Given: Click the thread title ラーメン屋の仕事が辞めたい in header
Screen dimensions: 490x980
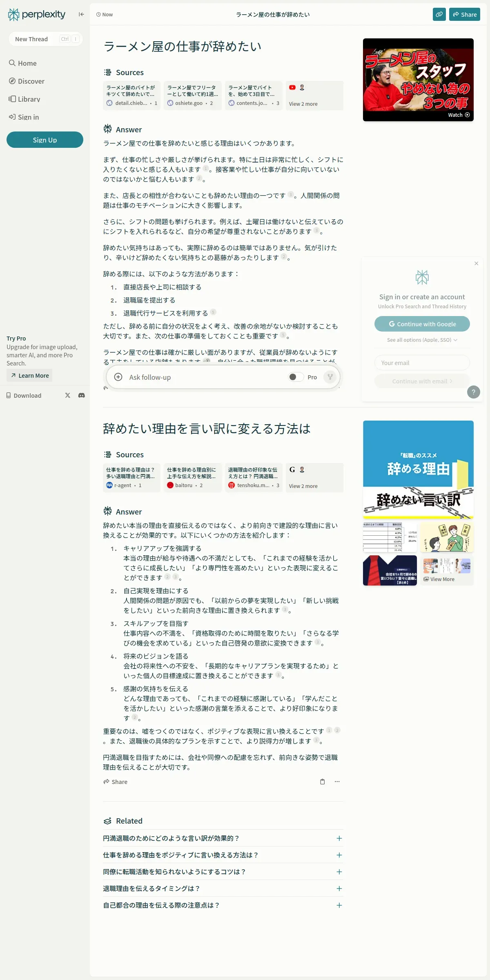Looking at the screenshot, I should pyautogui.click(x=273, y=14).
